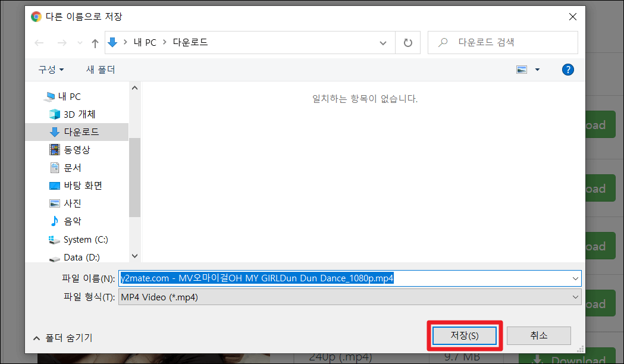Open the help button
The height and width of the screenshot is (364, 624).
[567, 70]
